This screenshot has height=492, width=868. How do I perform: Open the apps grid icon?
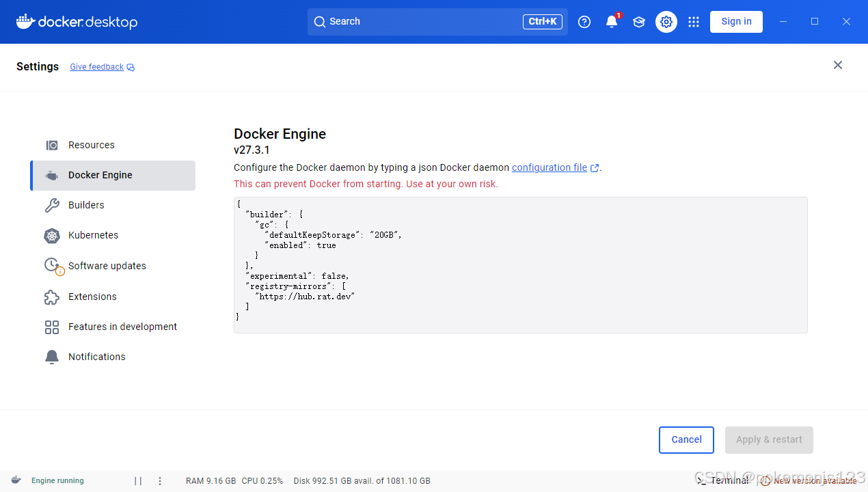(x=694, y=22)
